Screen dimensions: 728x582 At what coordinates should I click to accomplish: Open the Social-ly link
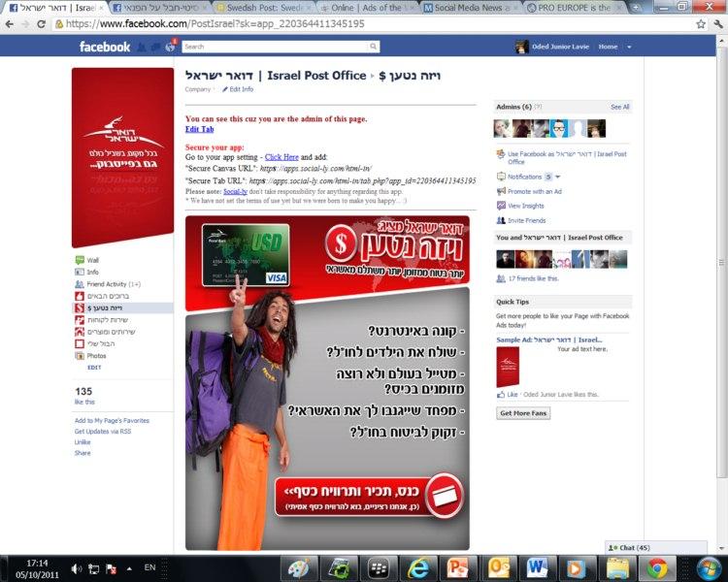point(235,191)
